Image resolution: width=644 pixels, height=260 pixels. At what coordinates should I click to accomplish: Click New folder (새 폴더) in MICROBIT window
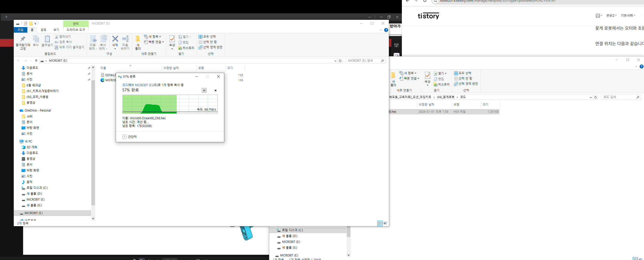(138, 43)
